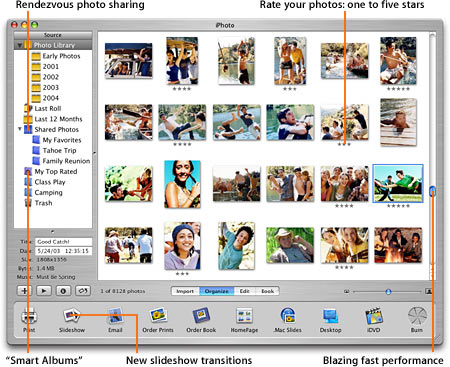Click the large thumbnail size icon
This screenshot has width=450, height=367.
tap(429, 291)
